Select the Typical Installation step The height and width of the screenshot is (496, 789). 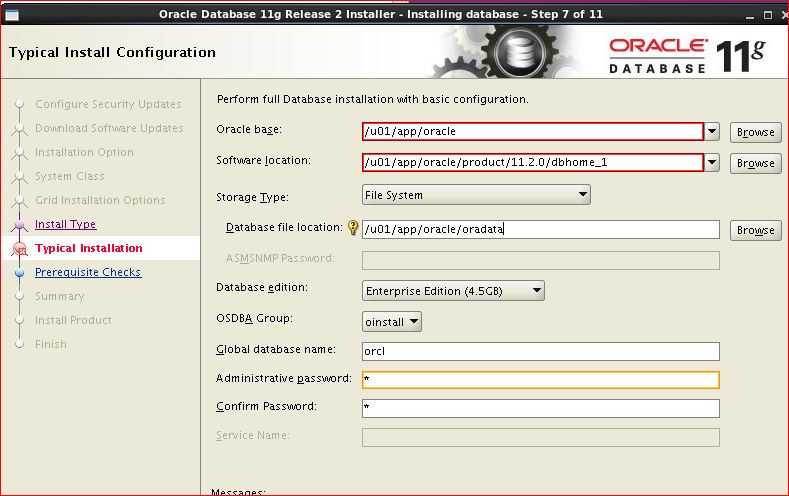pyautogui.click(x=89, y=248)
